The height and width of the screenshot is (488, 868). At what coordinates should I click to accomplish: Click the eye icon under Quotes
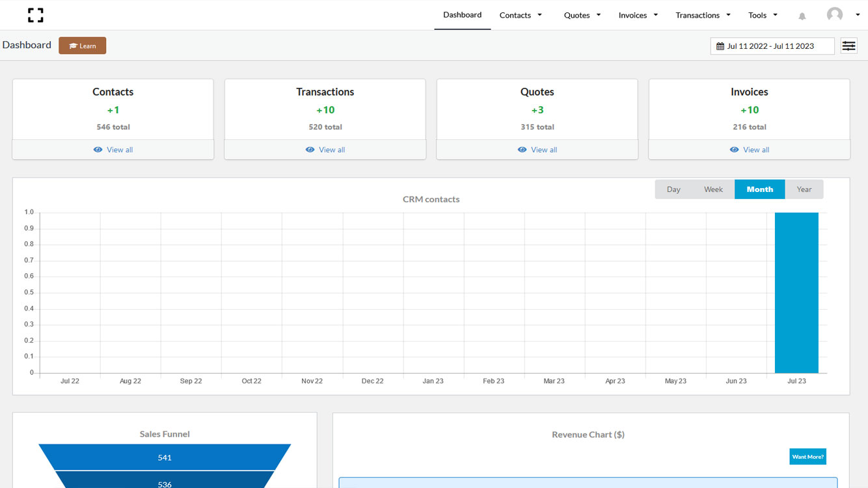[x=522, y=150]
